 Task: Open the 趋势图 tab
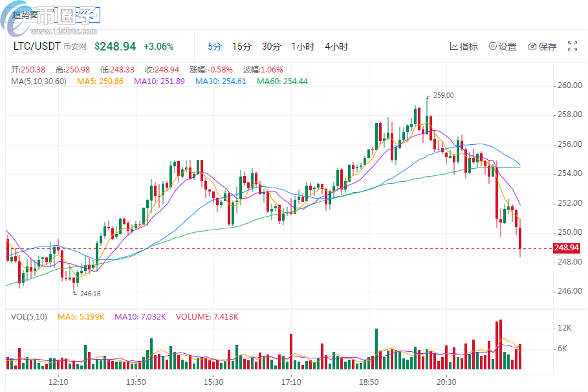pyautogui.click(x=25, y=15)
